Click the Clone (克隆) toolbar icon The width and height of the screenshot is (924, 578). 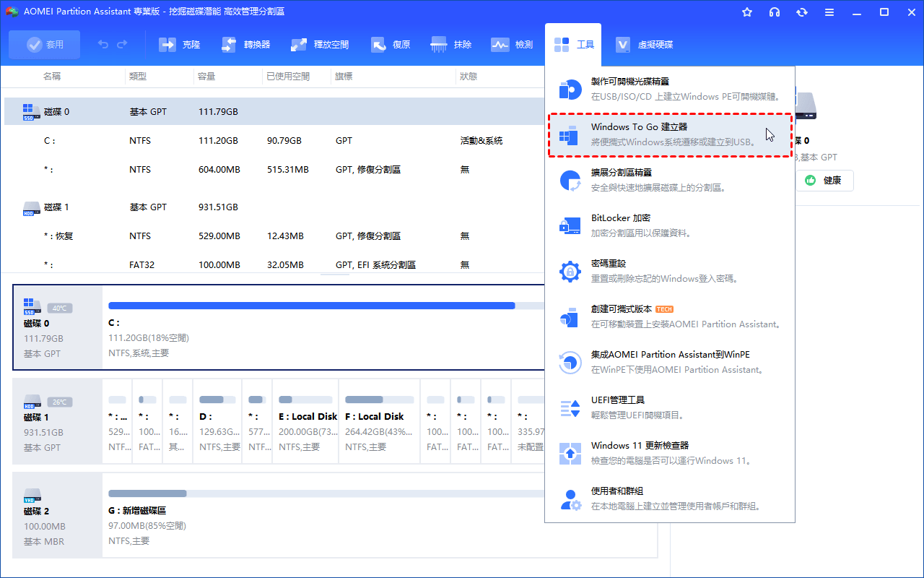point(167,45)
